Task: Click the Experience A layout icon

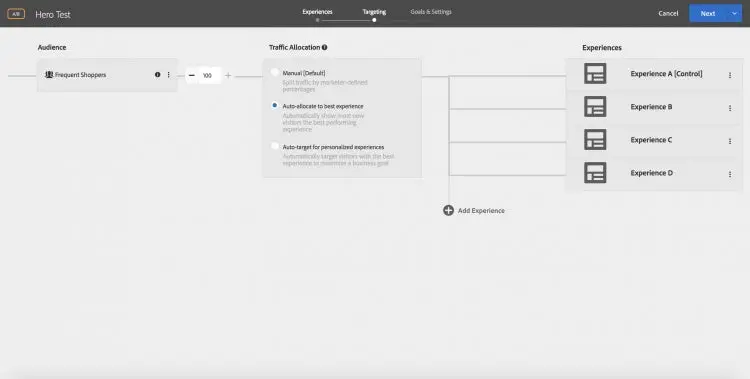Action: 595,74
